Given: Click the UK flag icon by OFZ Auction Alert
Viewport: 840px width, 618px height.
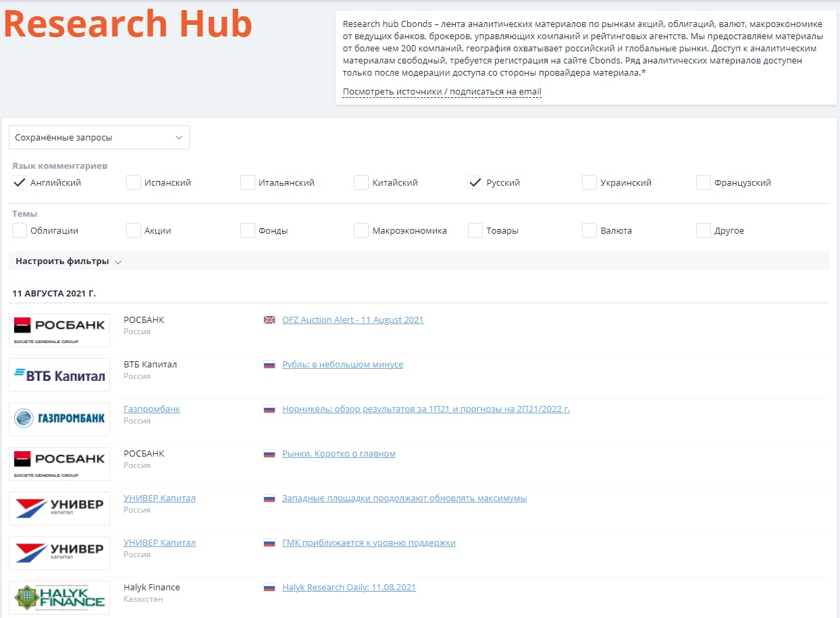Looking at the screenshot, I should click(x=269, y=320).
